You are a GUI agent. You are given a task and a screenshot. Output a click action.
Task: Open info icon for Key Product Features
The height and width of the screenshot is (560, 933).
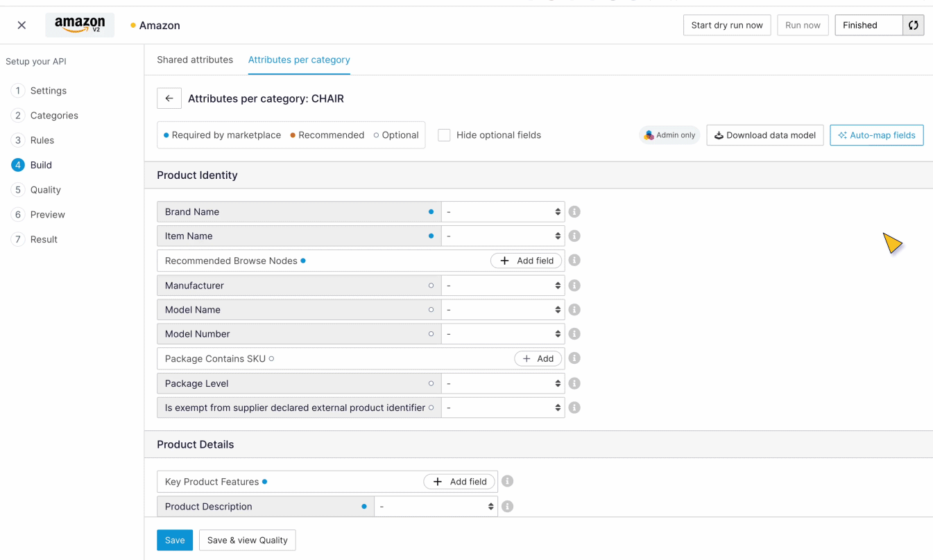[507, 482]
